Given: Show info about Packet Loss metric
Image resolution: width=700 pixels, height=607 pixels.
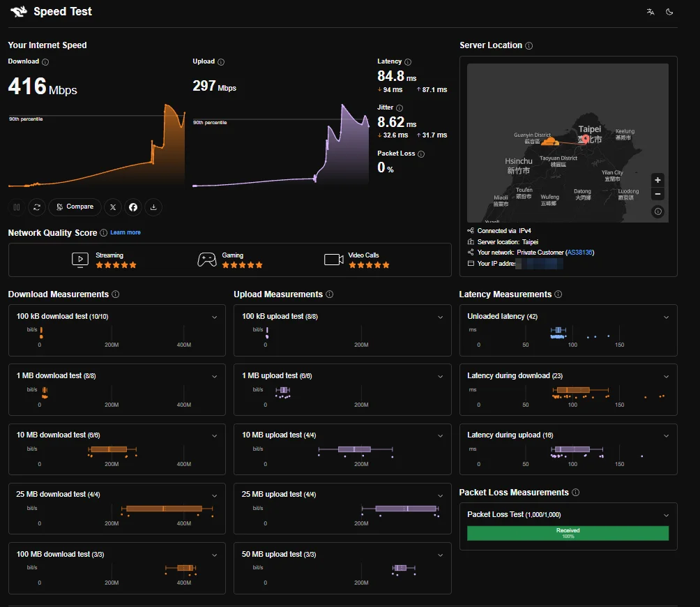Looking at the screenshot, I should 421,154.
